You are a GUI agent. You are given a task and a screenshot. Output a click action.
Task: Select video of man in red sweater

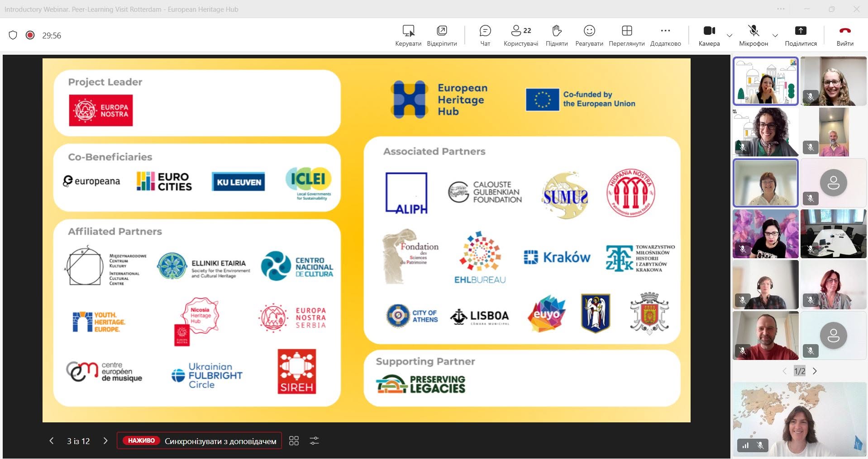765,336
